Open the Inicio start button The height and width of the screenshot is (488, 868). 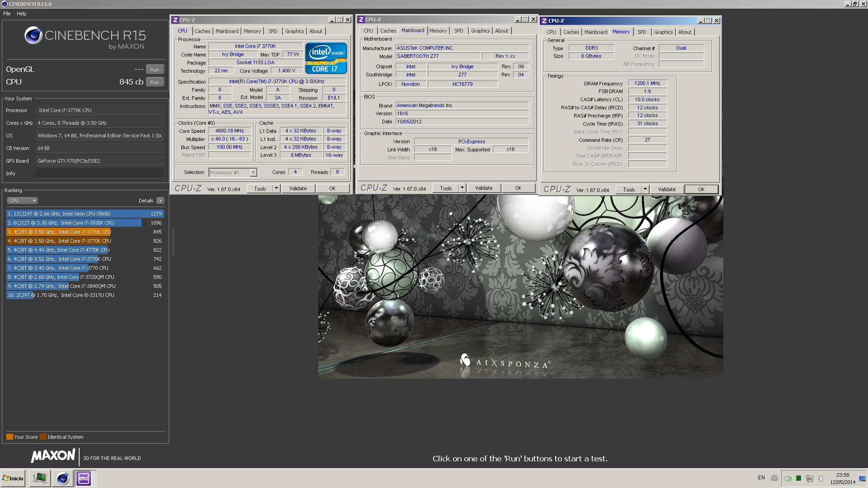pos(13,478)
